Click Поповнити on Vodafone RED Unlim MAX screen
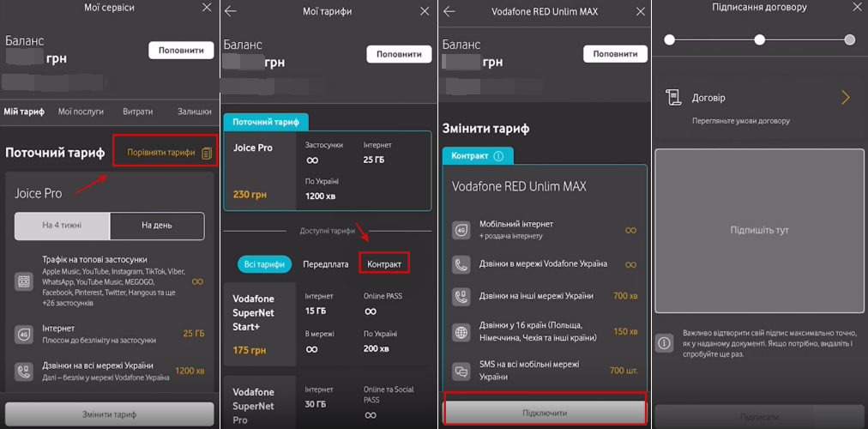The image size is (868, 429). point(616,54)
